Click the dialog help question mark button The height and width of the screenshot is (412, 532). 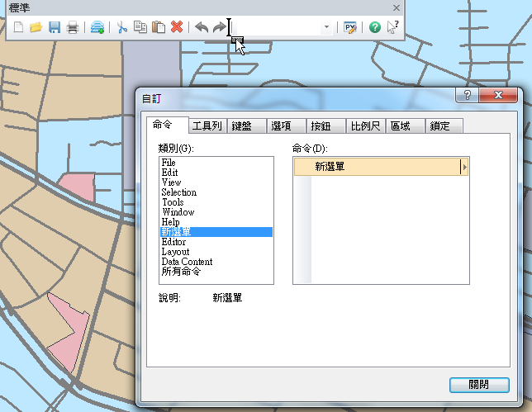coord(467,97)
